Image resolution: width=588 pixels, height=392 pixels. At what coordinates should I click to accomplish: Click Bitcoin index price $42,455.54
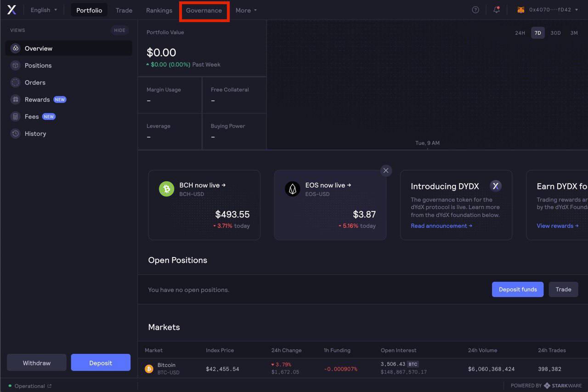coord(222,369)
